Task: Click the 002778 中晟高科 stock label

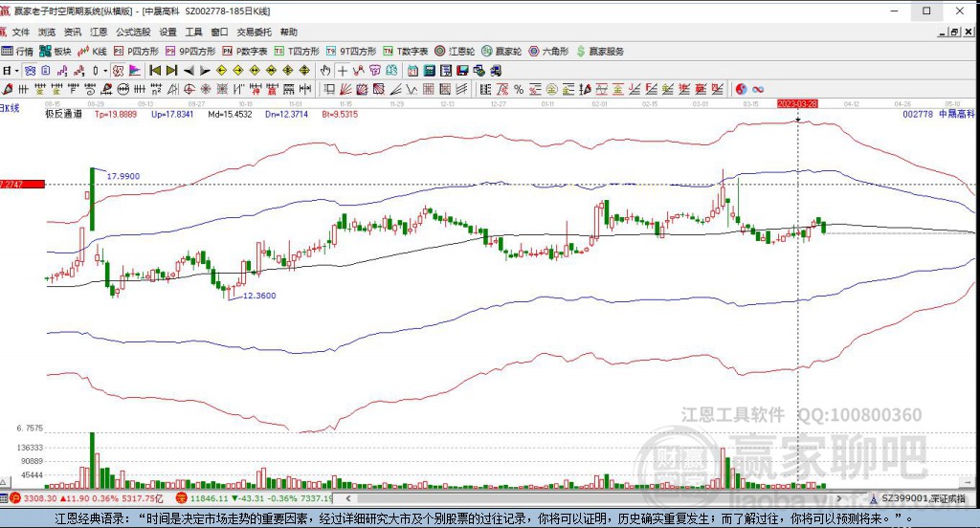Action: click(939, 115)
